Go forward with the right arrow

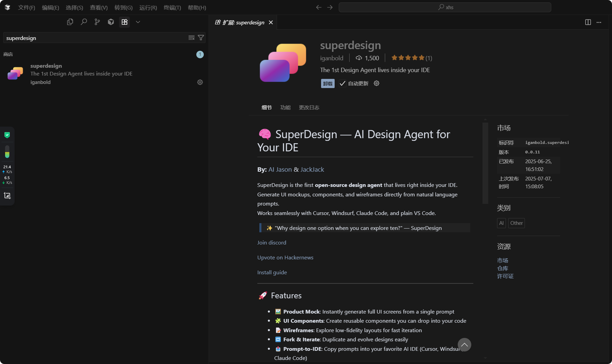coord(330,7)
